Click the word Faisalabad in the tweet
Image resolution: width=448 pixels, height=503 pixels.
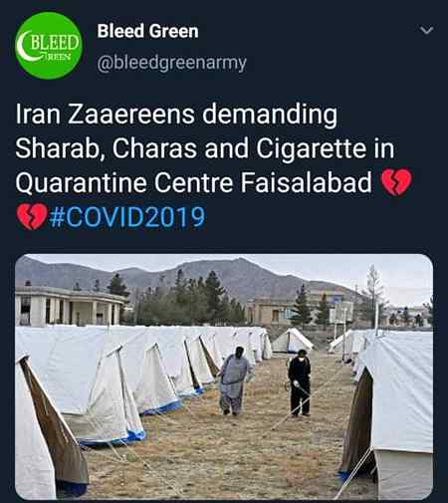click(306, 182)
